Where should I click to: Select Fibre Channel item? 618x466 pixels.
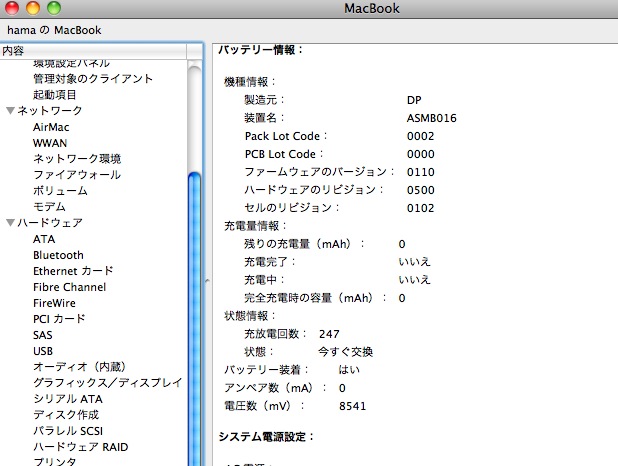click(69, 287)
